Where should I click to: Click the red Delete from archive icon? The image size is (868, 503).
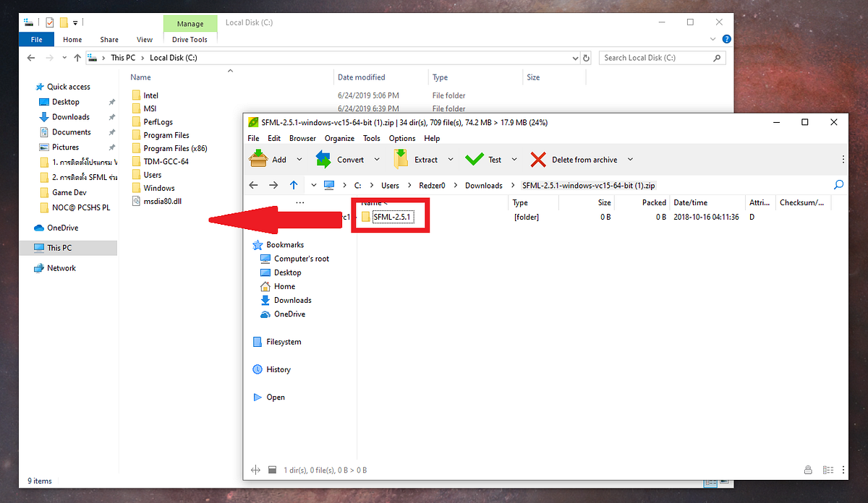point(538,159)
